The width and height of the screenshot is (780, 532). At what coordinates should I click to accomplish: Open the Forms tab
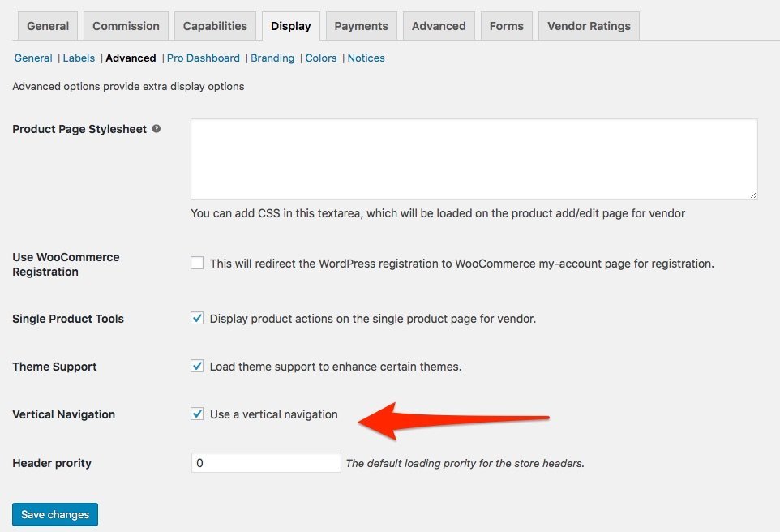point(507,26)
